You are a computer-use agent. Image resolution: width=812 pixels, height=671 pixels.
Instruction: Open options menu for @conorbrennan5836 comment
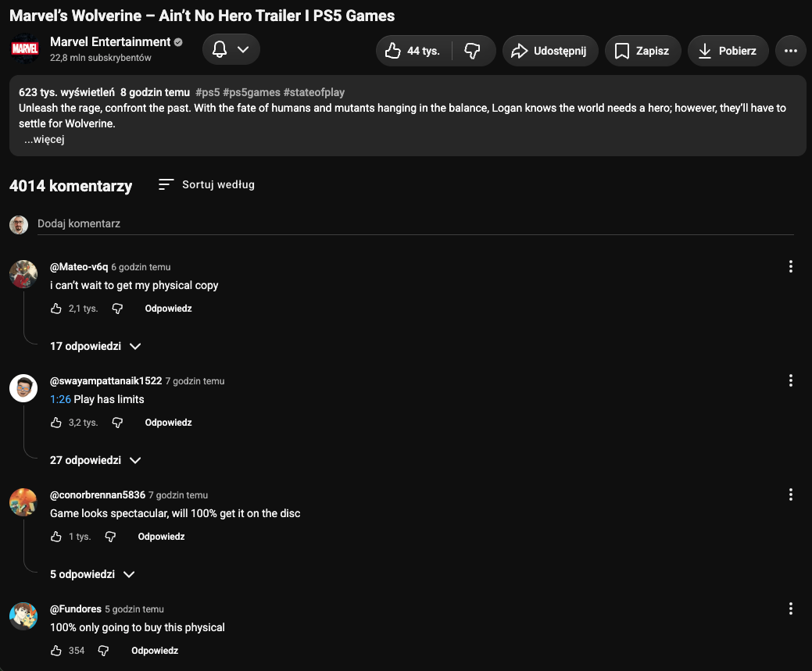coord(790,494)
